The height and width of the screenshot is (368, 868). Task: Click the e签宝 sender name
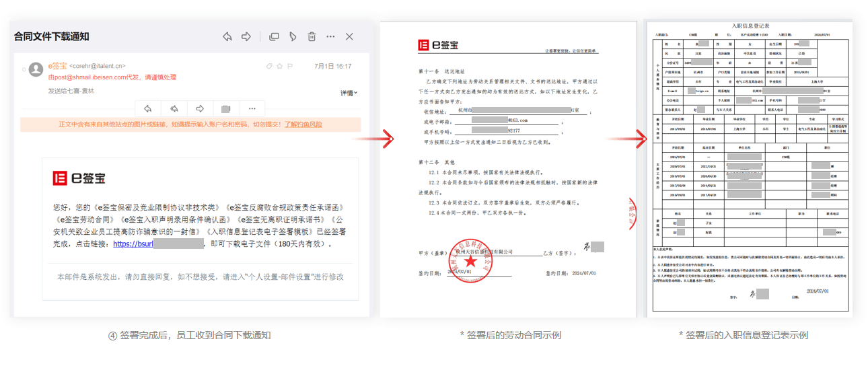[57, 66]
